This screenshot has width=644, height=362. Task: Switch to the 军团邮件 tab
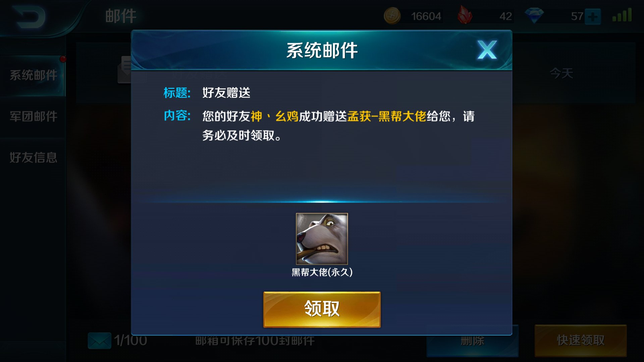click(x=33, y=116)
